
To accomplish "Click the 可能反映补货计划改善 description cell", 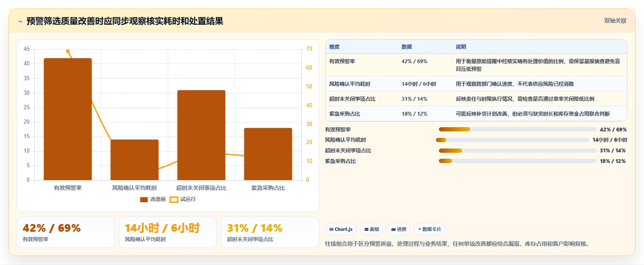I will (533, 114).
